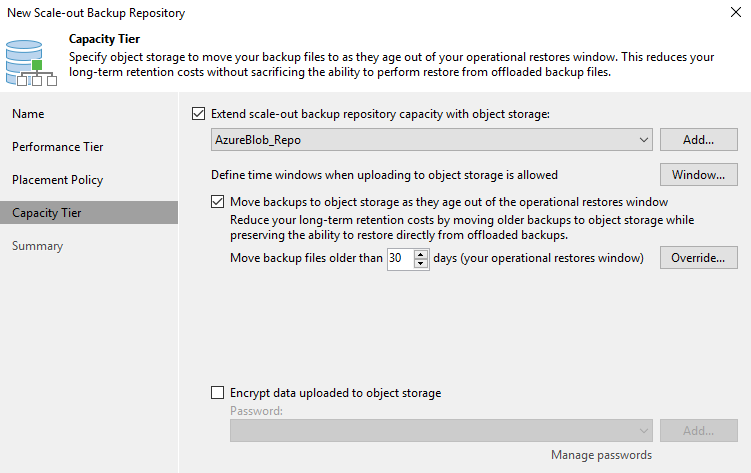Open the Manage passwords link
Screen dimensions: 751x473
coord(602,455)
